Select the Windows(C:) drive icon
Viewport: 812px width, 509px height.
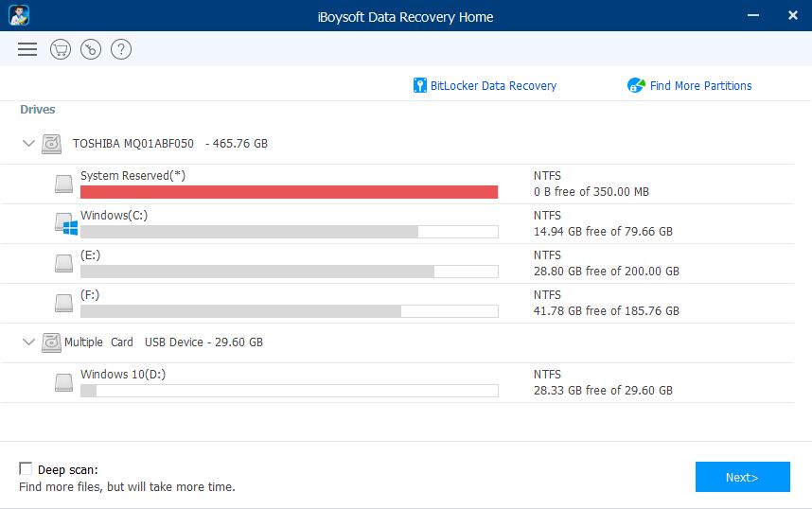pos(65,223)
